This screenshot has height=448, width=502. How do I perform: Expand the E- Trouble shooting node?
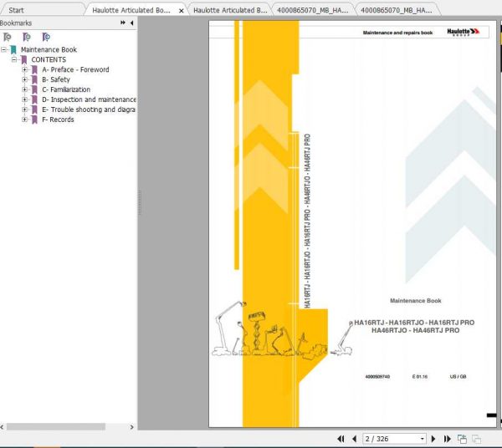24,109
